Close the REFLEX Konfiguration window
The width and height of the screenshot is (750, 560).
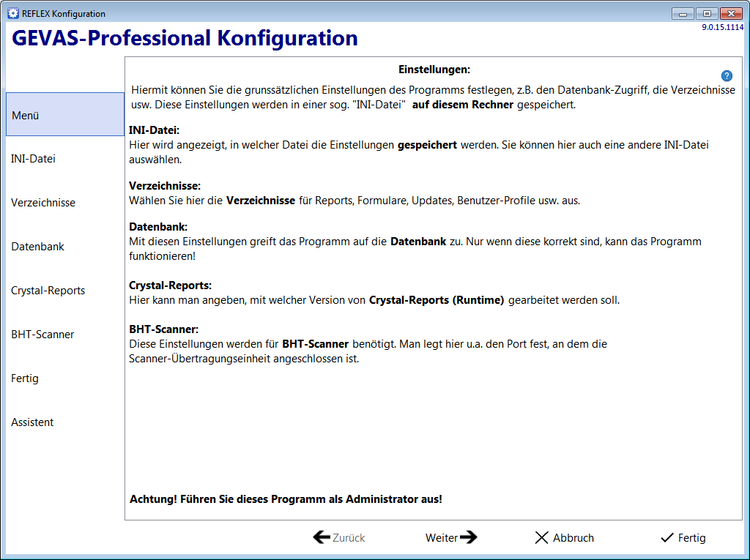click(x=732, y=14)
